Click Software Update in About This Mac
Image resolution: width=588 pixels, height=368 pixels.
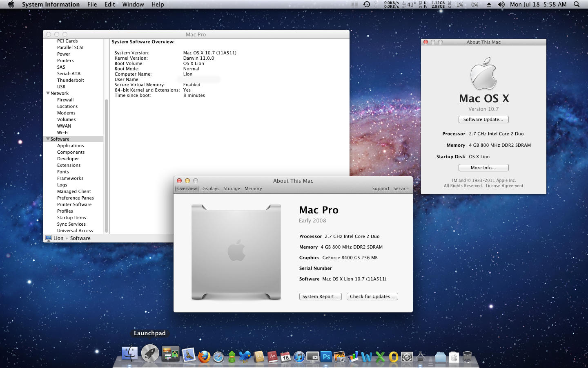(483, 119)
